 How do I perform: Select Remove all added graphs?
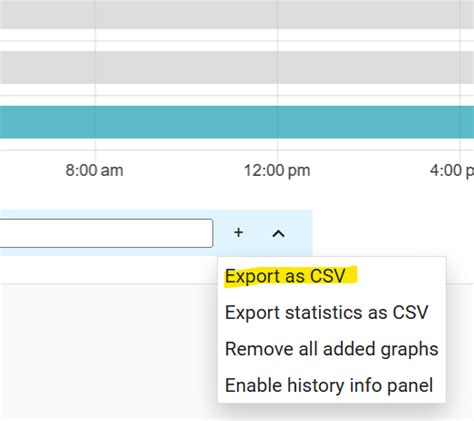tap(332, 349)
